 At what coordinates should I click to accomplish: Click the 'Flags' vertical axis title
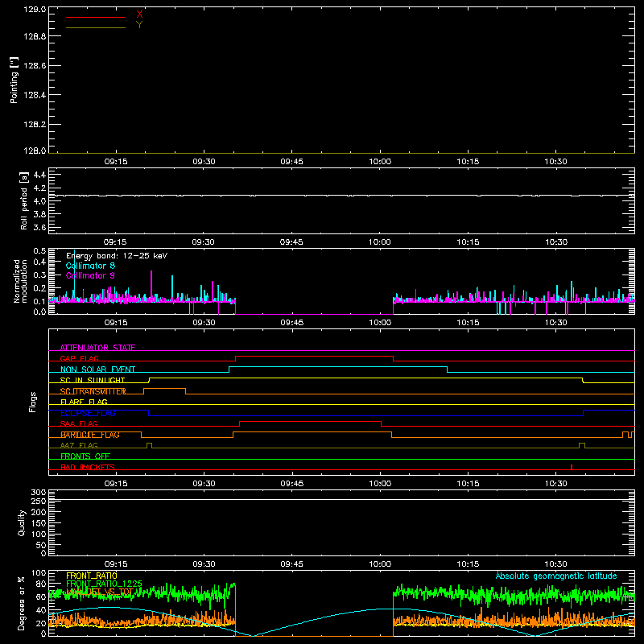point(33,402)
